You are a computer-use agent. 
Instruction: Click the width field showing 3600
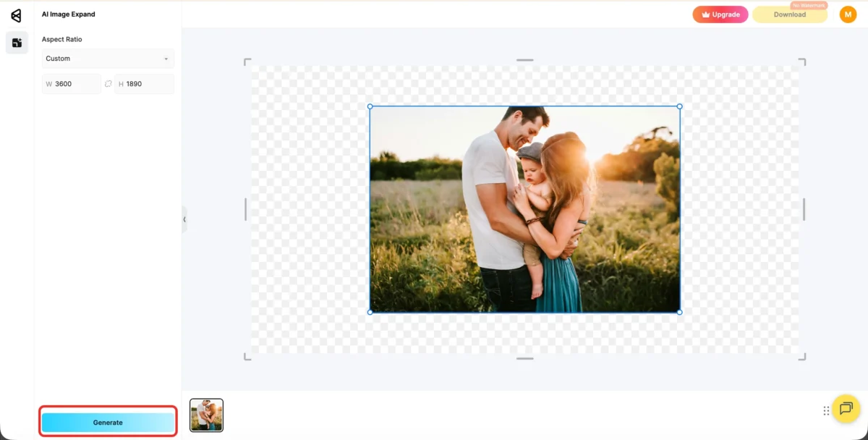coord(72,84)
